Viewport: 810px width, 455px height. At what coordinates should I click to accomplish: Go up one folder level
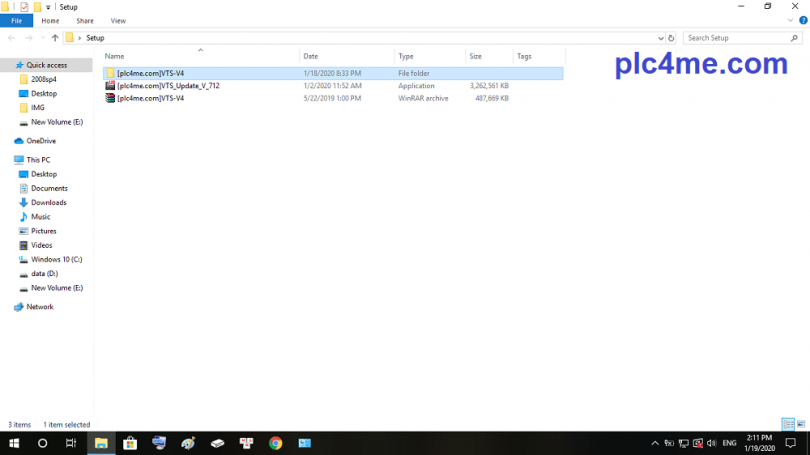[x=55, y=38]
